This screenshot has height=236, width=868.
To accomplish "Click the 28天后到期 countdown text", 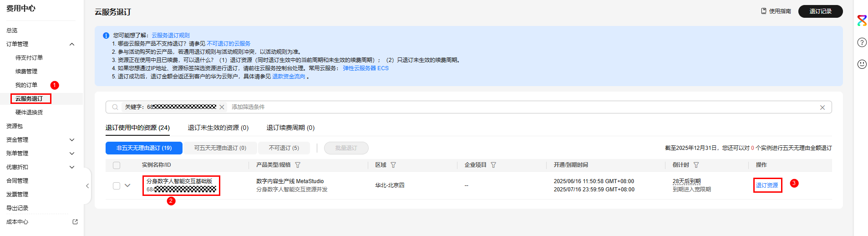I will [686, 181].
